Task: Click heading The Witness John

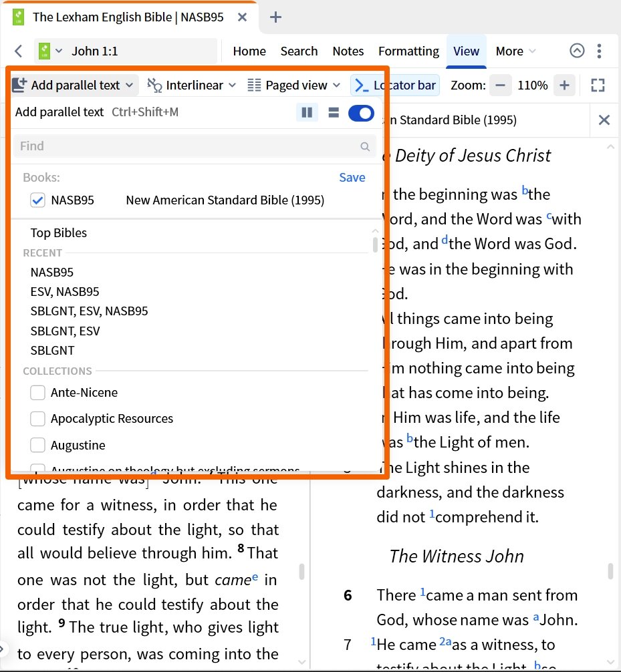Action: [457, 556]
